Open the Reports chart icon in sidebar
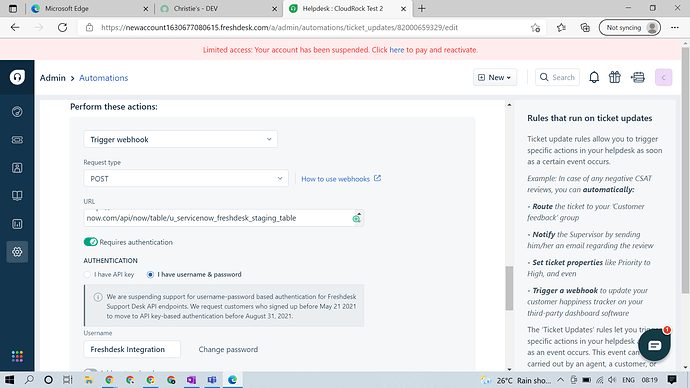Viewport: 690px width, 388px height. pos(17,224)
